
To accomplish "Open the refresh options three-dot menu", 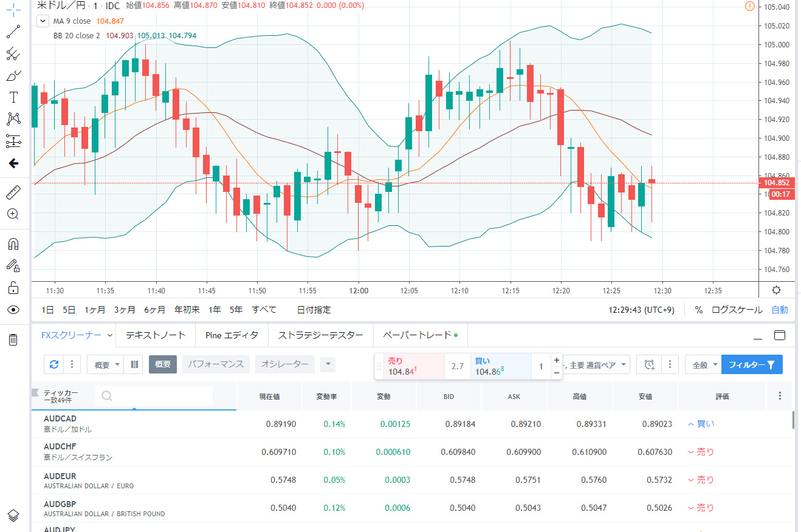I will [72, 364].
